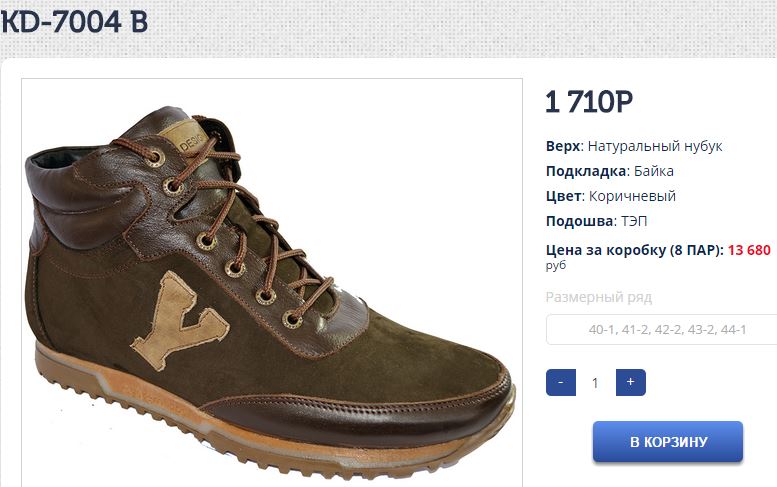
Task: Decrease quantity with the minus button
Action: (x=560, y=382)
